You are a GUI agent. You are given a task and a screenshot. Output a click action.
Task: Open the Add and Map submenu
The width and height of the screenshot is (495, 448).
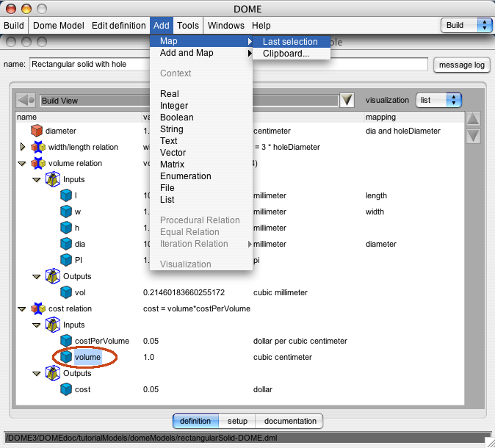(x=201, y=53)
